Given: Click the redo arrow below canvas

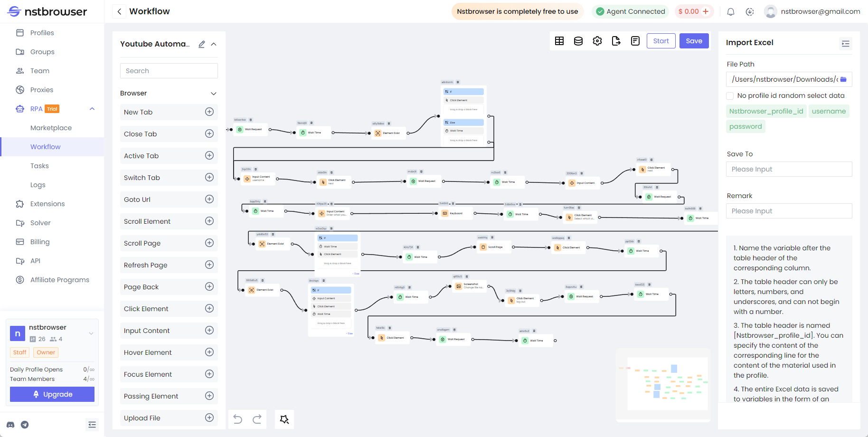Looking at the screenshot, I should coord(257,419).
